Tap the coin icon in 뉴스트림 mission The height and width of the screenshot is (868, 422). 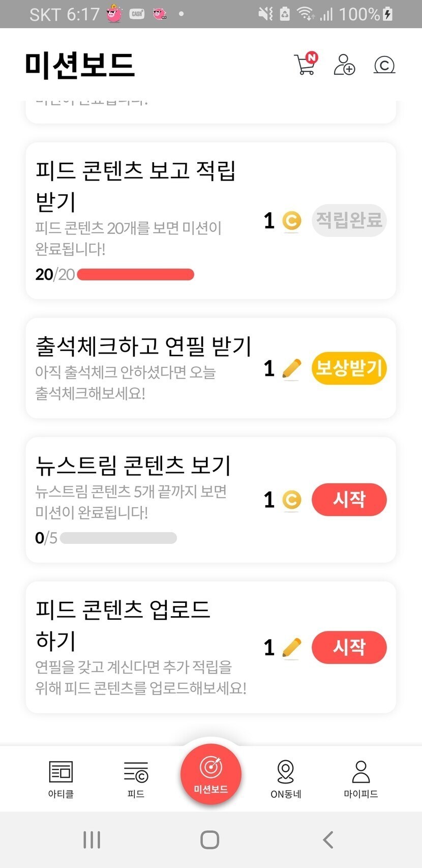pos(291,500)
